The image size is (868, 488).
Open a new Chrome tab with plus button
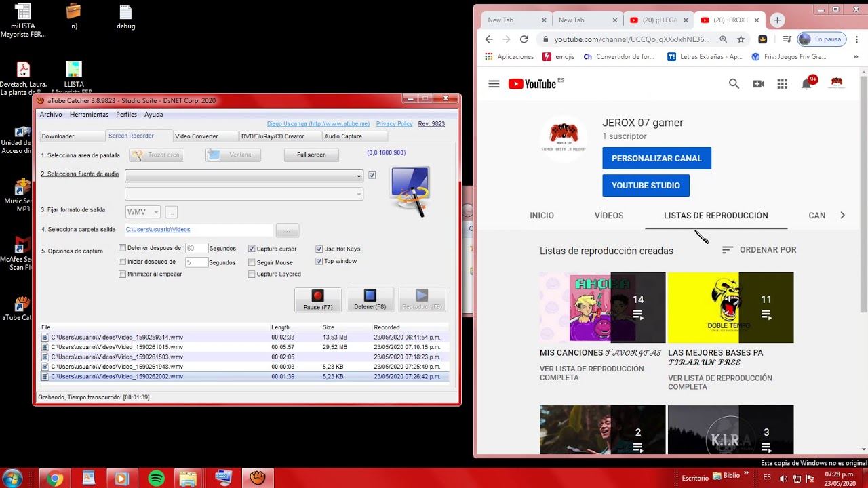pos(777,20)
